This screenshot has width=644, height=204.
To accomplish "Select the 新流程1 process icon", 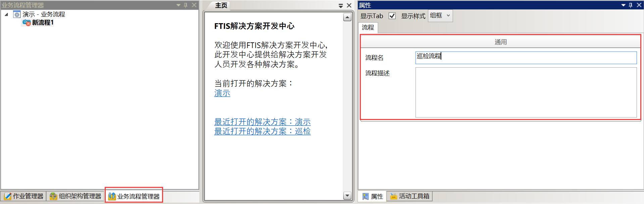I will [27, 23].
